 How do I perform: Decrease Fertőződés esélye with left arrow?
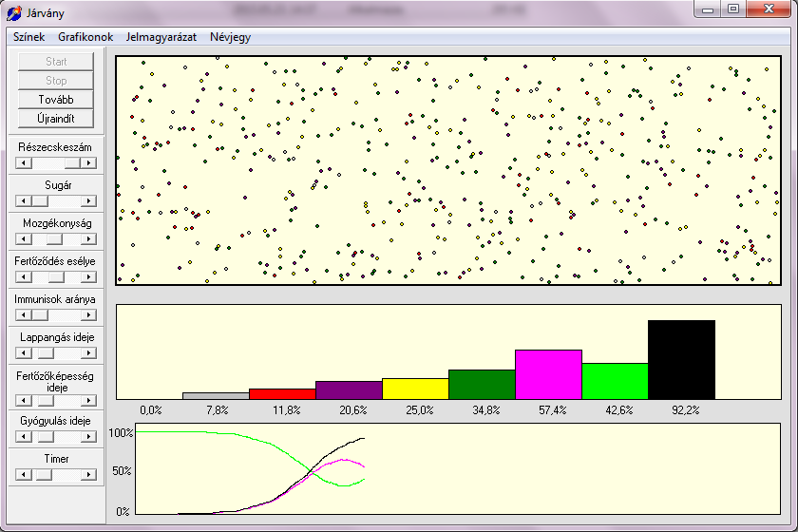[24, 277]
